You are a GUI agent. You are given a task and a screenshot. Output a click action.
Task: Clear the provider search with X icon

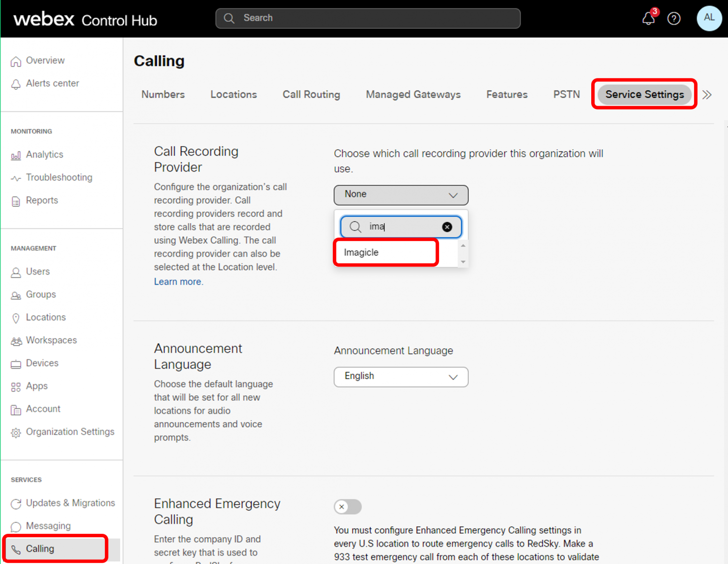click(x=447, y=227)
